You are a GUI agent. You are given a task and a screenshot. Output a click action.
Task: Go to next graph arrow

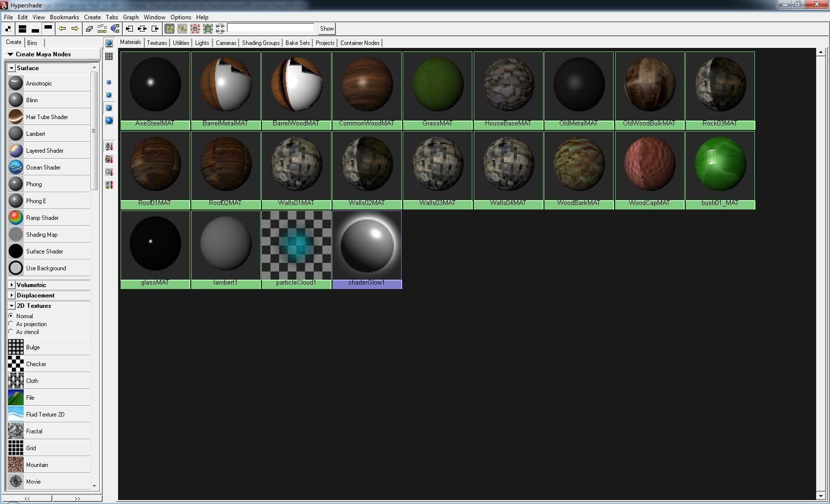pyautogui.click(x=75, y=29)
